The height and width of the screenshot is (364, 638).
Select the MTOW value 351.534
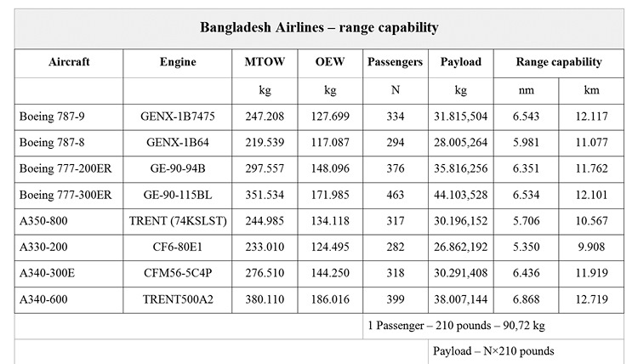(265, 195)
